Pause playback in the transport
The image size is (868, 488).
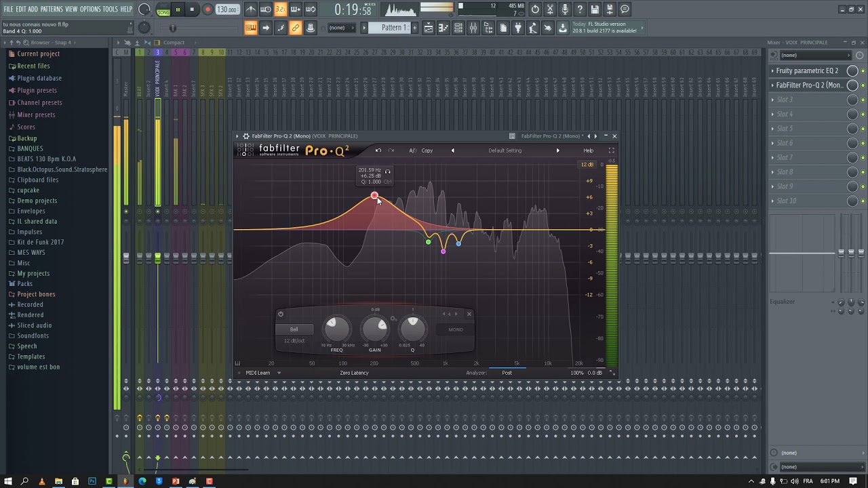(178, 10)
